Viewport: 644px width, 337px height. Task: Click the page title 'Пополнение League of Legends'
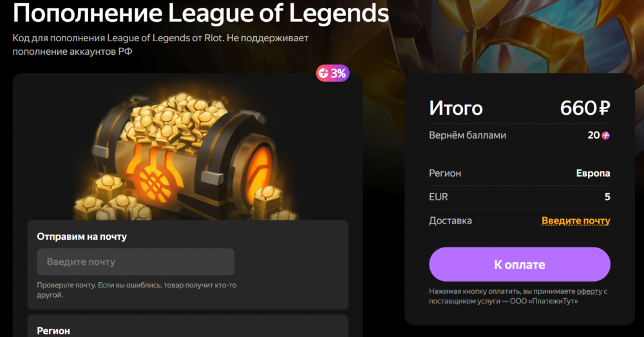coord(201,12)
